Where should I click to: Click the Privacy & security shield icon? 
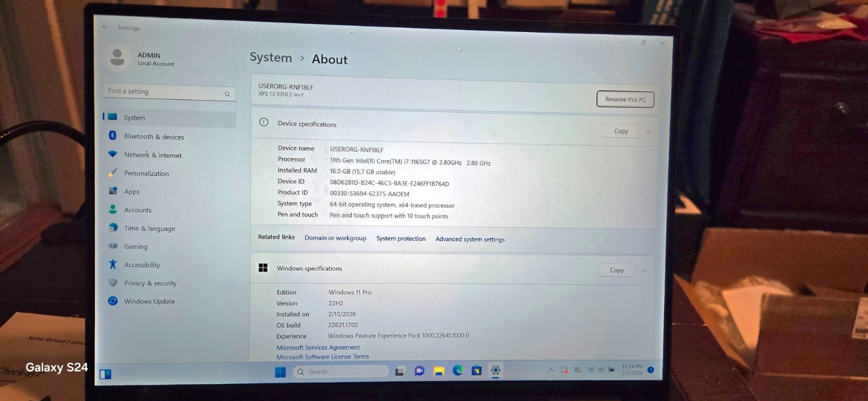pos(113,283)
